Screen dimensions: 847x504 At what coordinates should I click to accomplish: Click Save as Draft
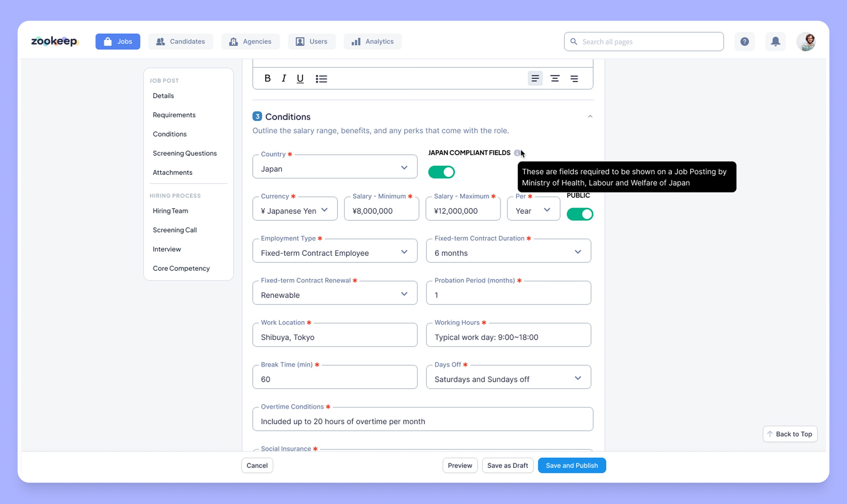click(507, 466)
